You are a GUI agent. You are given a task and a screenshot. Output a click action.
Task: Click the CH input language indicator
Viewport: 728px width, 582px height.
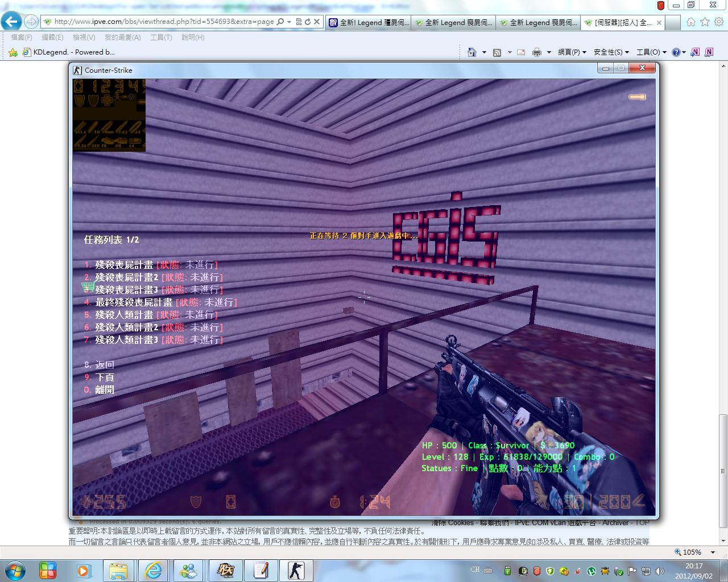pyautogui.click(x=475, y=569)
